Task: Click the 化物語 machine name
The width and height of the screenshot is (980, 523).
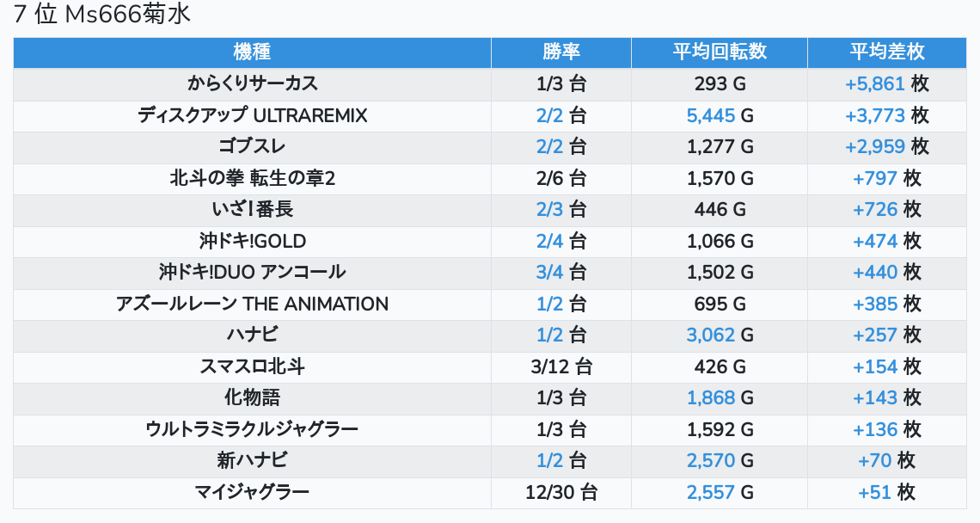Action: point(252,397)
